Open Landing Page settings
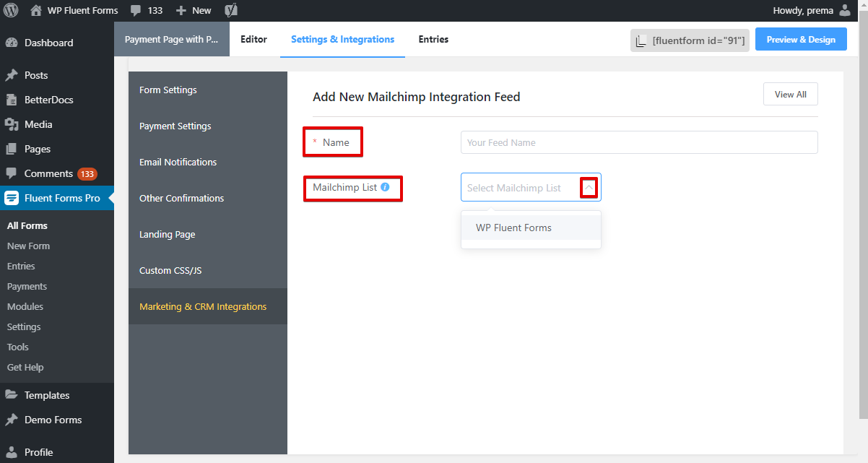This screenshot has width=868, height=463. (x=208, y=235)
